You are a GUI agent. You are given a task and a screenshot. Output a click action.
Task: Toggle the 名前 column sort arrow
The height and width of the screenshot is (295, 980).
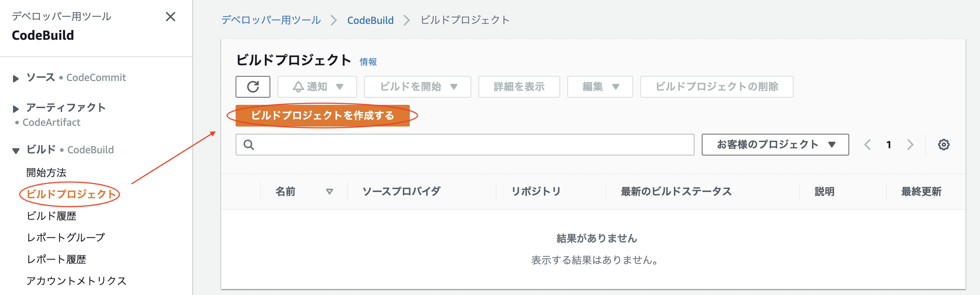point(330,192)
